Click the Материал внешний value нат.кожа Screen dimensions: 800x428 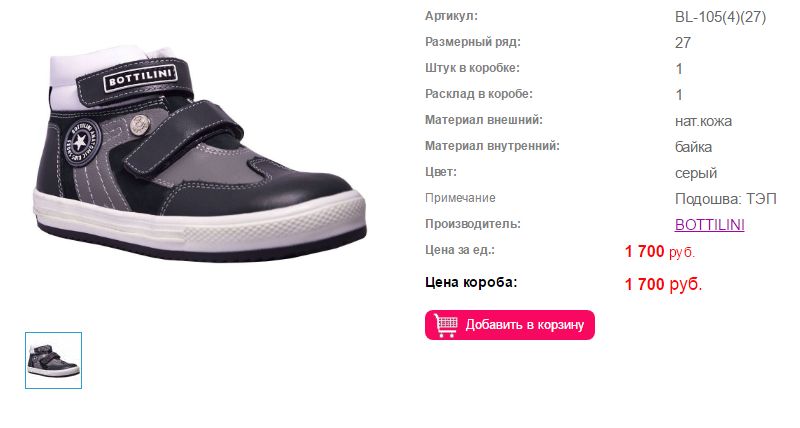(703, 121)
